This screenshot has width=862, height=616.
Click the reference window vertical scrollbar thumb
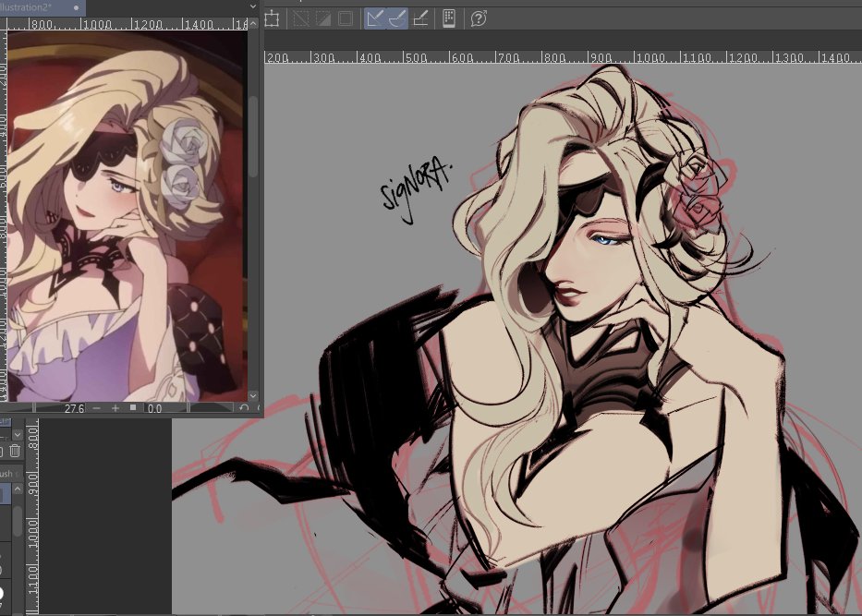[x=253, y=138]
